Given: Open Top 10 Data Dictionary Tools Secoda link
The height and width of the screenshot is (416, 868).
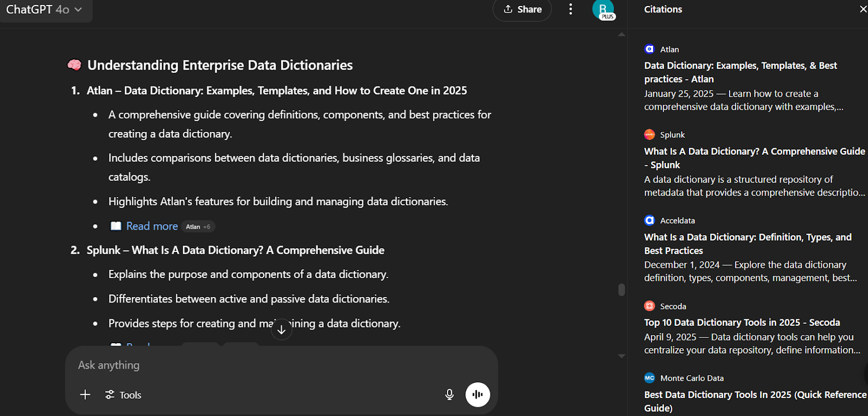Looking at the screenshot, I should (742, 323).
